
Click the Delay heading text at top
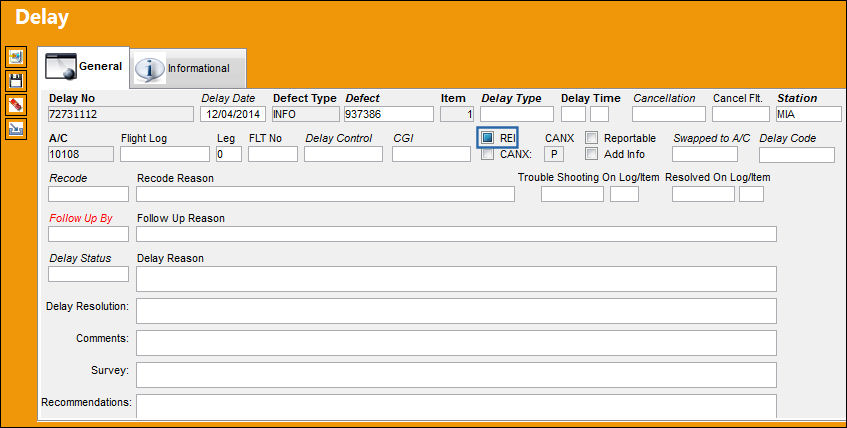point(42,18)
